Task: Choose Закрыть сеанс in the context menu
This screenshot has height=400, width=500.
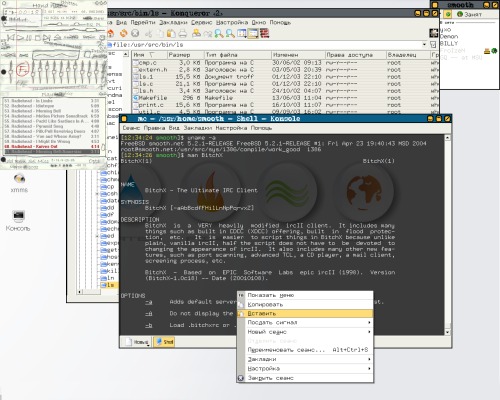Action: [x=305, y=378]
